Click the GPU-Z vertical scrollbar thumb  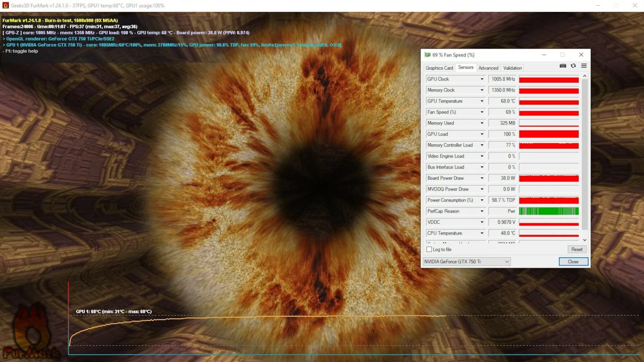tap(585, 154)
